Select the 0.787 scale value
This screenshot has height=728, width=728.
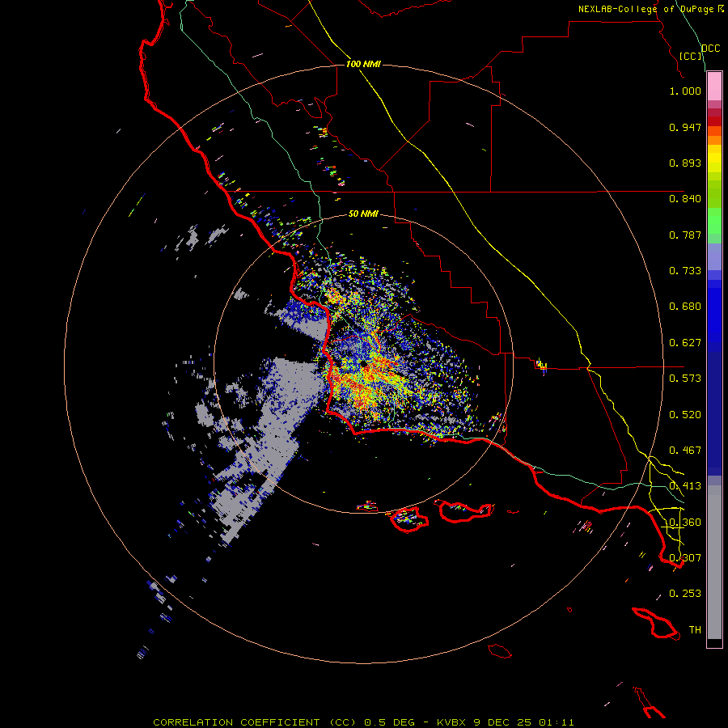click(685, 235)
